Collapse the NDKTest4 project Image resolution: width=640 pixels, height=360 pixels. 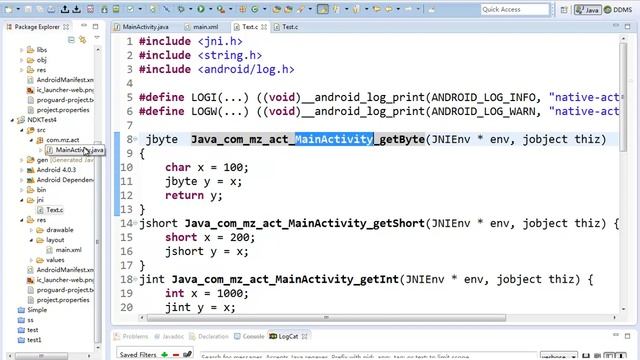(12, 120)
